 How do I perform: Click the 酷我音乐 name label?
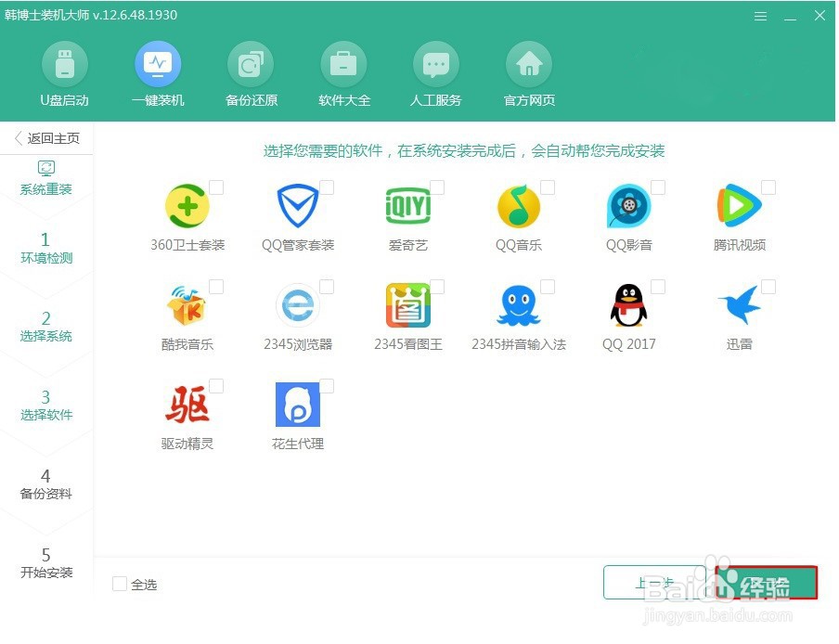point(187,344)
